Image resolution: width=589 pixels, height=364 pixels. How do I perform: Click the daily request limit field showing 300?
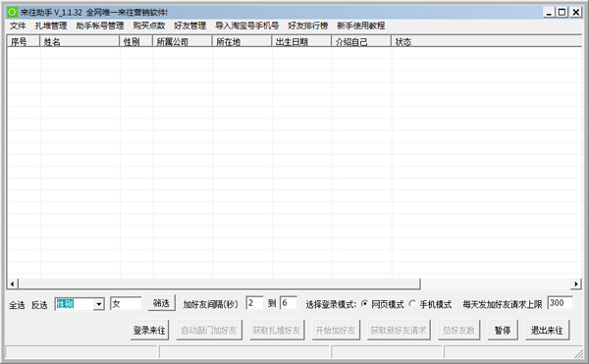(x=561, y=303)
